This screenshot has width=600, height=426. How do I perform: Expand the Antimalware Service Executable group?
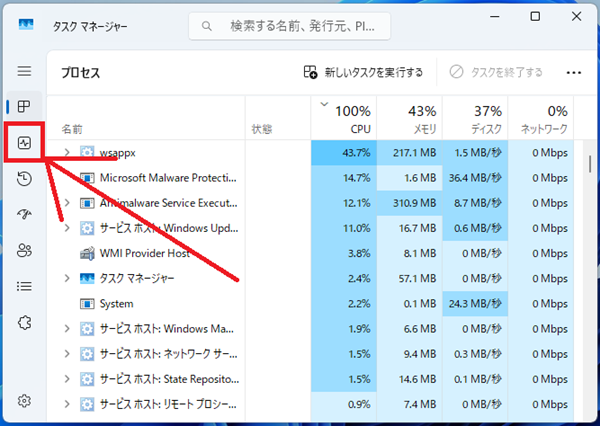(x=67, y=203)
